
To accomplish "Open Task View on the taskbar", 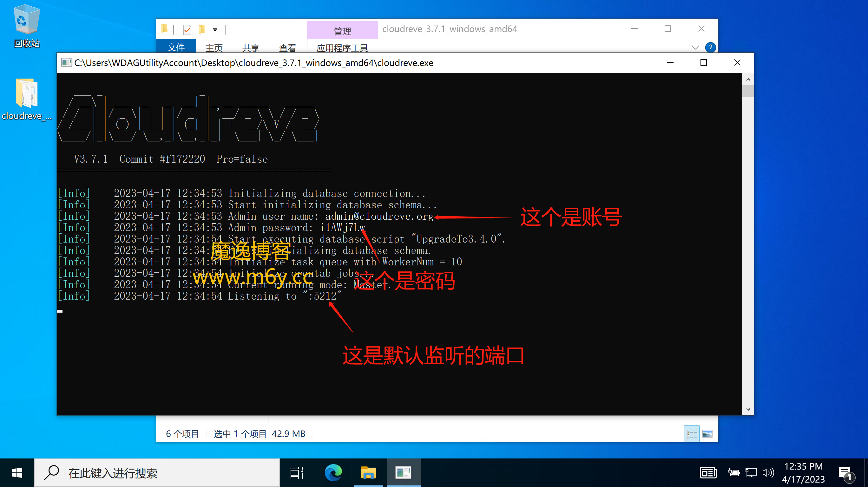I will point(297,473).
